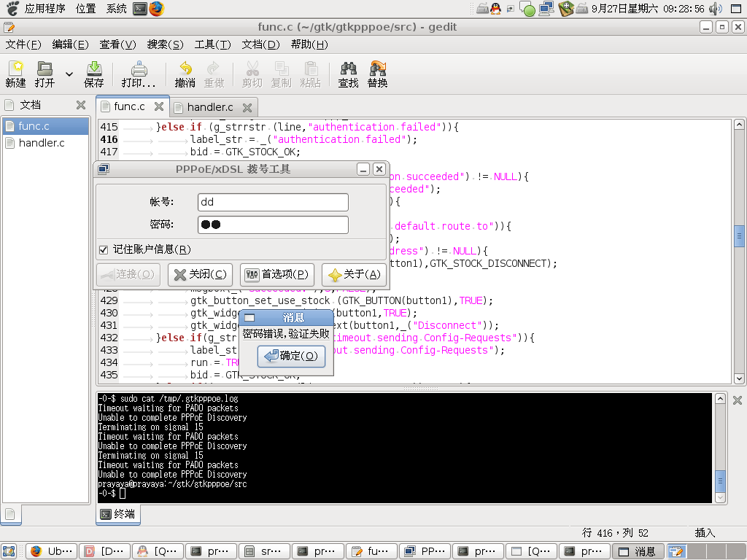Click the editor vertical scrollbar thumb
This screenshot has height=560, width=747.
coord(739,237)
